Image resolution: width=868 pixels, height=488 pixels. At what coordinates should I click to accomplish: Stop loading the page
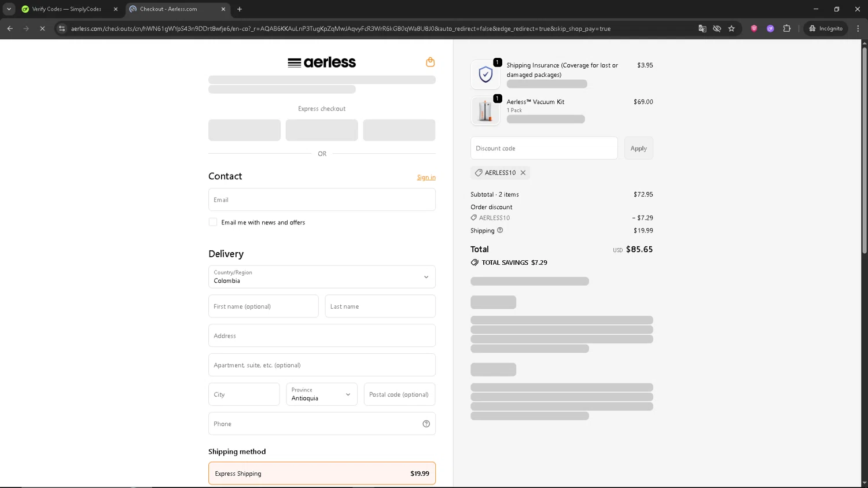tap(42, 28)
